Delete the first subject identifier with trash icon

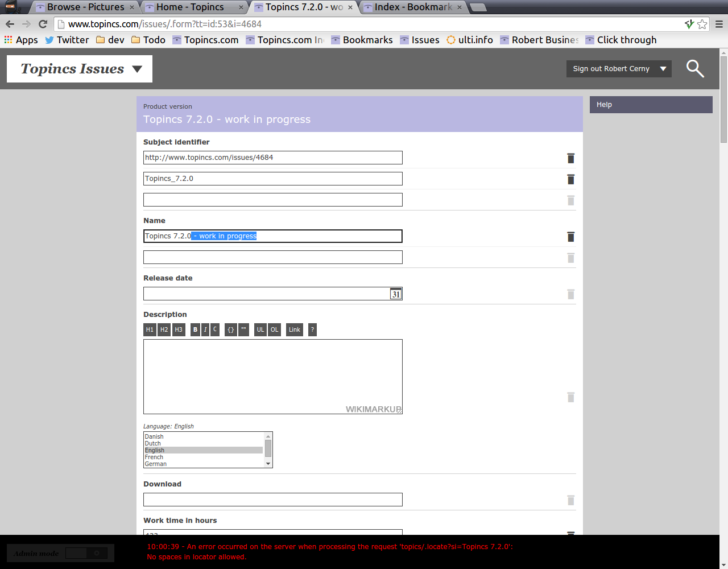pyautogui.click(x=570, y=158)
